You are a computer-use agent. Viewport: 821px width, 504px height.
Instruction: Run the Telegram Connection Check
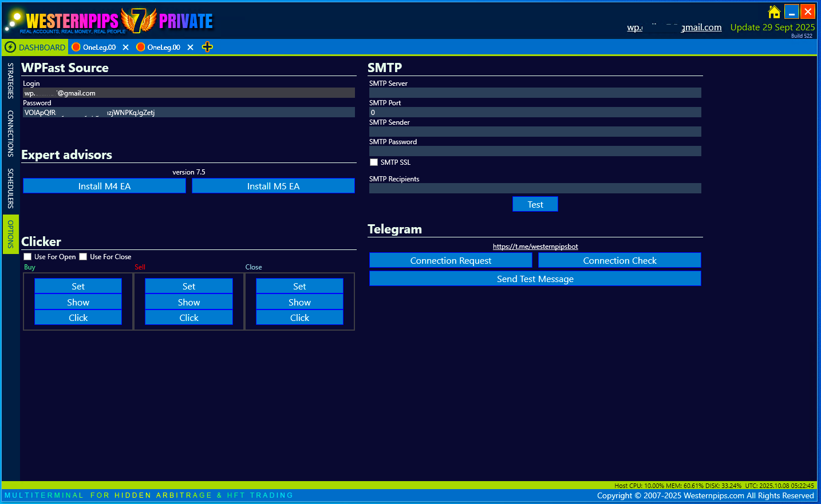click(x=619, y=260)
